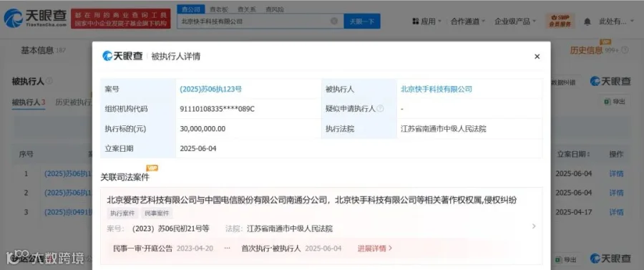Switch to 历史信息 section tab
Viewport: 644px width, 270px height.
point(586,50)
